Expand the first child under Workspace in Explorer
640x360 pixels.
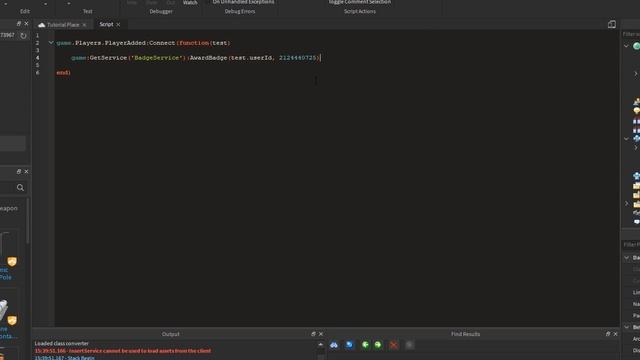click(636, 73)
